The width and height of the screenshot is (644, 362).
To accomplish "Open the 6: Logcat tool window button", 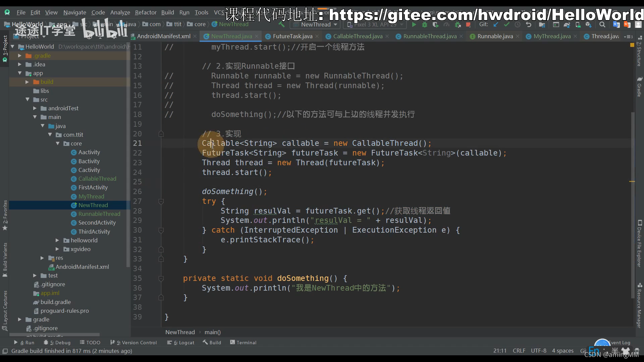I will (181, 343).
